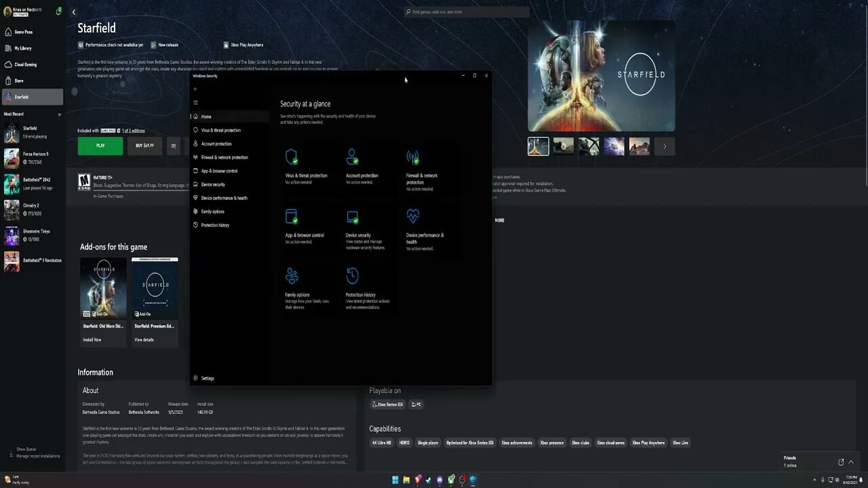This screenshot has height=488, width=868.
Task: Select Account protection sidebar item
Action: coord(229,144)
